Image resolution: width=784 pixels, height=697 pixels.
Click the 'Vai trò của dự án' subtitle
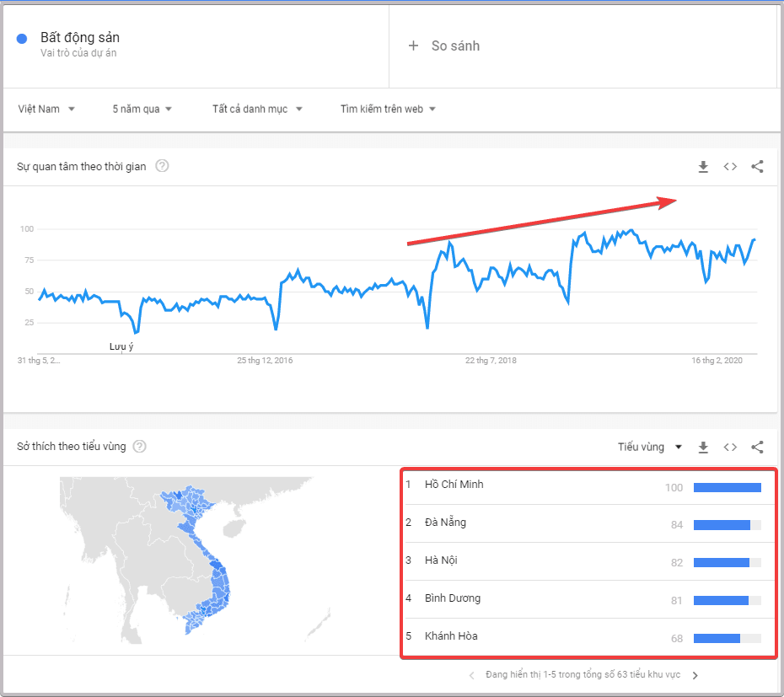(78, 53)
